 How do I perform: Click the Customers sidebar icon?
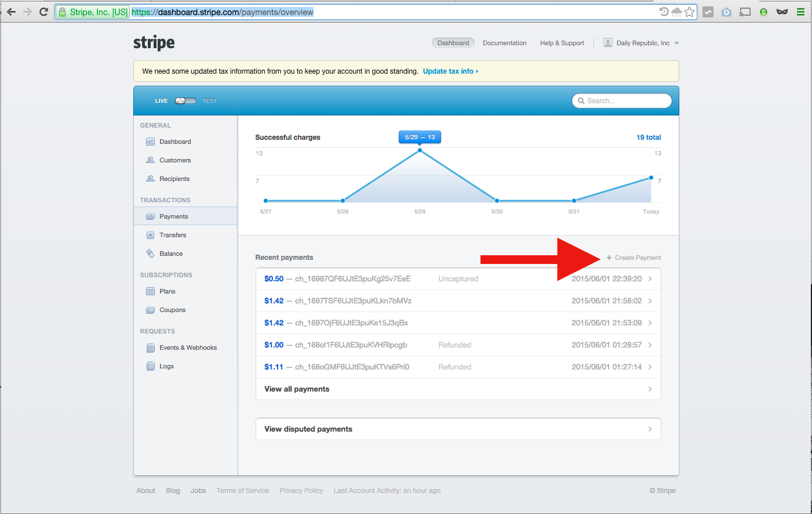pos(150,160)
